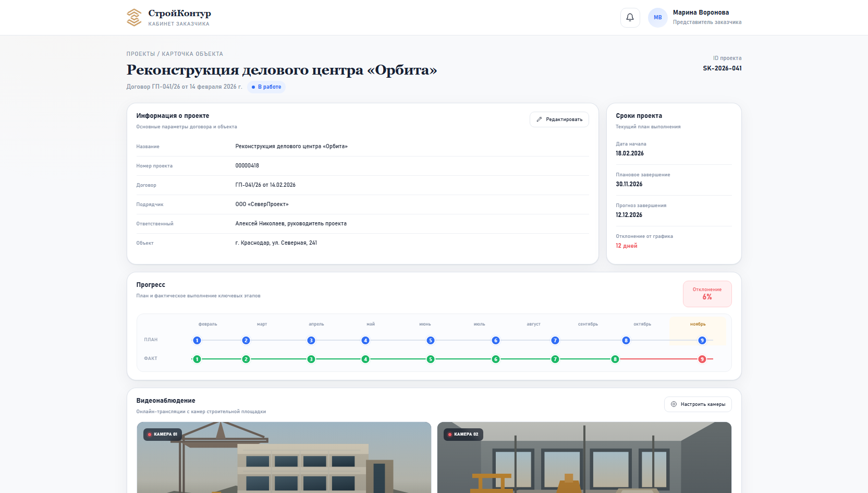
Task: Click the февраль month header
Action: (208, 324)
